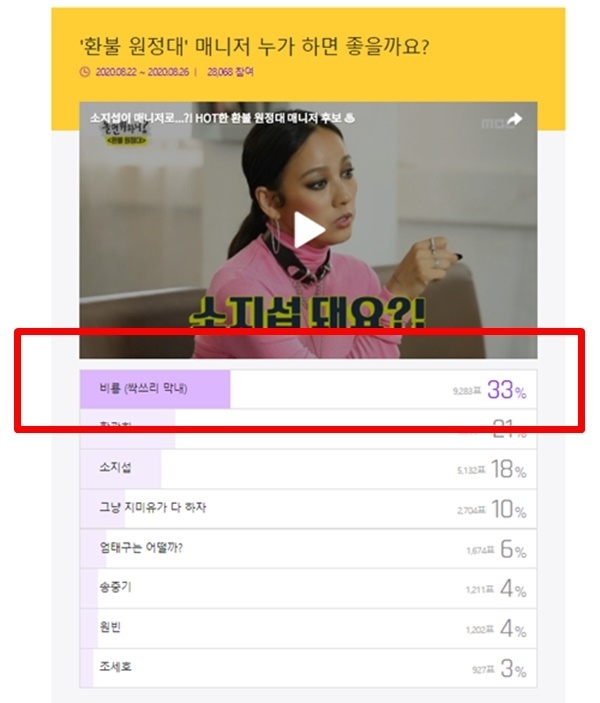Click the 28,068 참여 participant count

click(x=230, y=72)
